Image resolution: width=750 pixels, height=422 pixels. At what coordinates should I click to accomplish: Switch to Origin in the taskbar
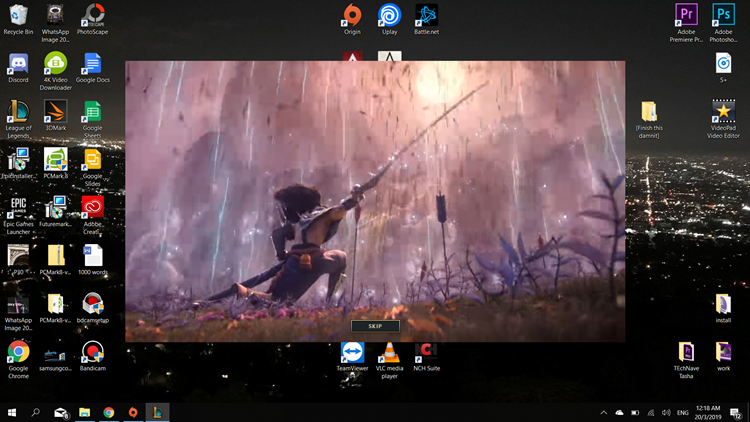tap(133, 412)
